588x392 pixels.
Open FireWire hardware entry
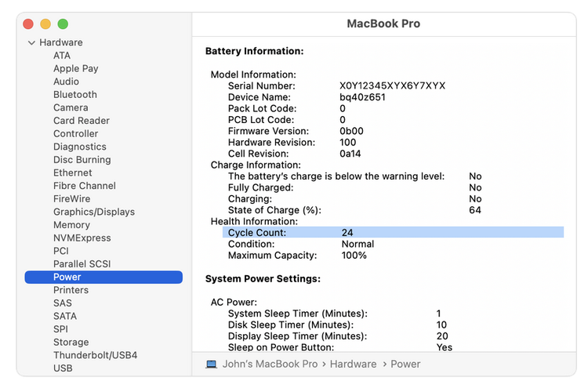[71, 199]
